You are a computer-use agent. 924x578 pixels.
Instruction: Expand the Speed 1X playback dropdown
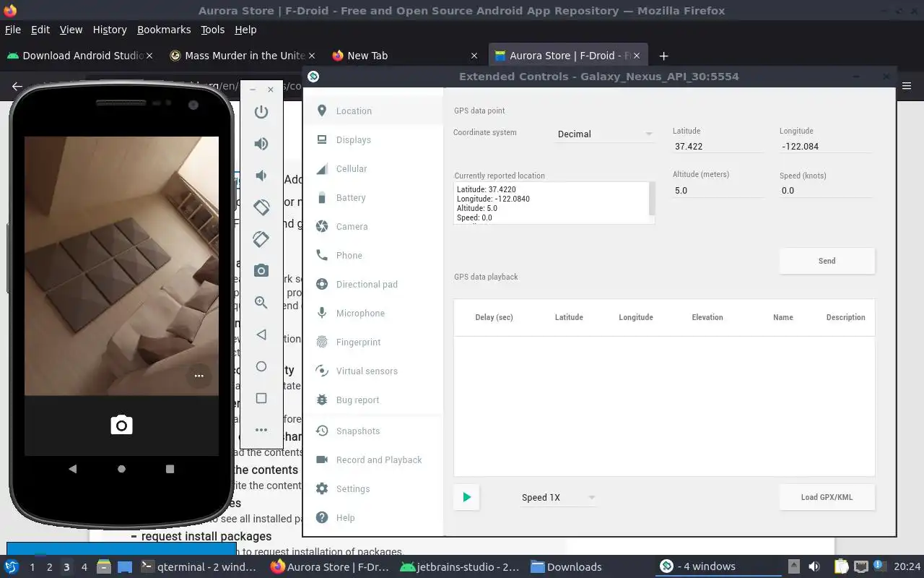click(558, 497)
